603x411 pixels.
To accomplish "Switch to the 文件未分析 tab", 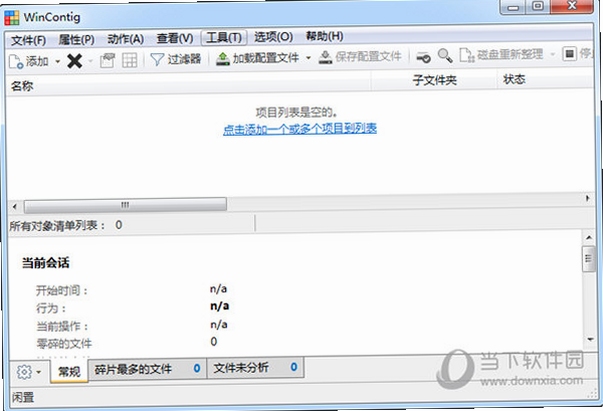I will (255, 368).
